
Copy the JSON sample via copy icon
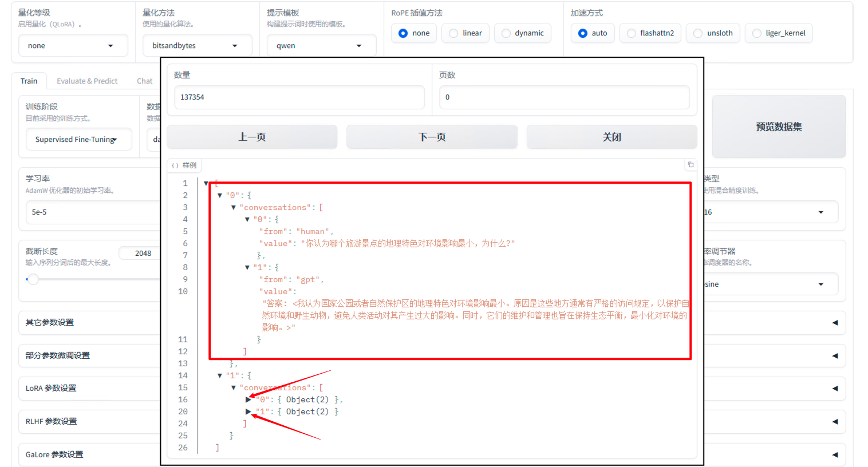(x=691, y=165)
